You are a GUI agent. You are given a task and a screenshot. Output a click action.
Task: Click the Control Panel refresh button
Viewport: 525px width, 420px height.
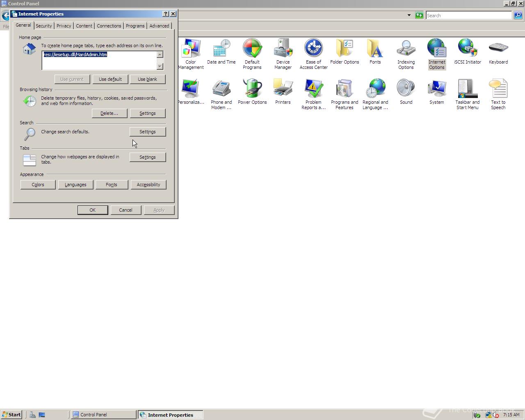[x=419, y=15]
